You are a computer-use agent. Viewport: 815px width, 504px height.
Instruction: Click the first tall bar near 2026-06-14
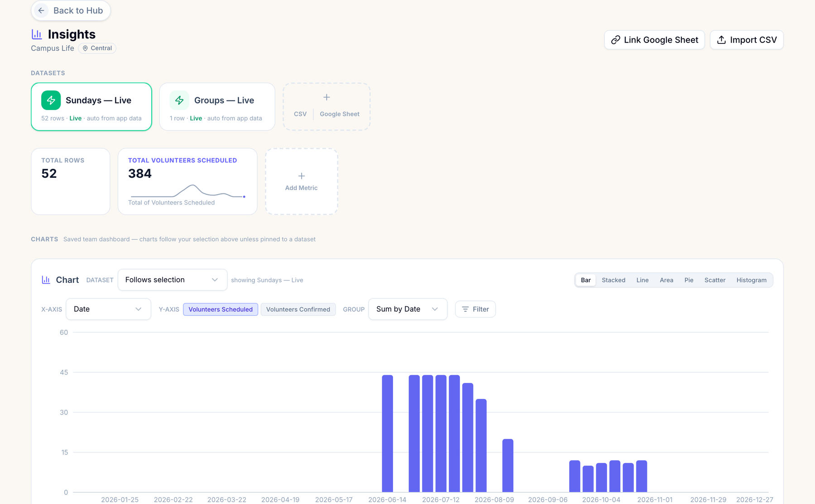(x=388, y=433)
